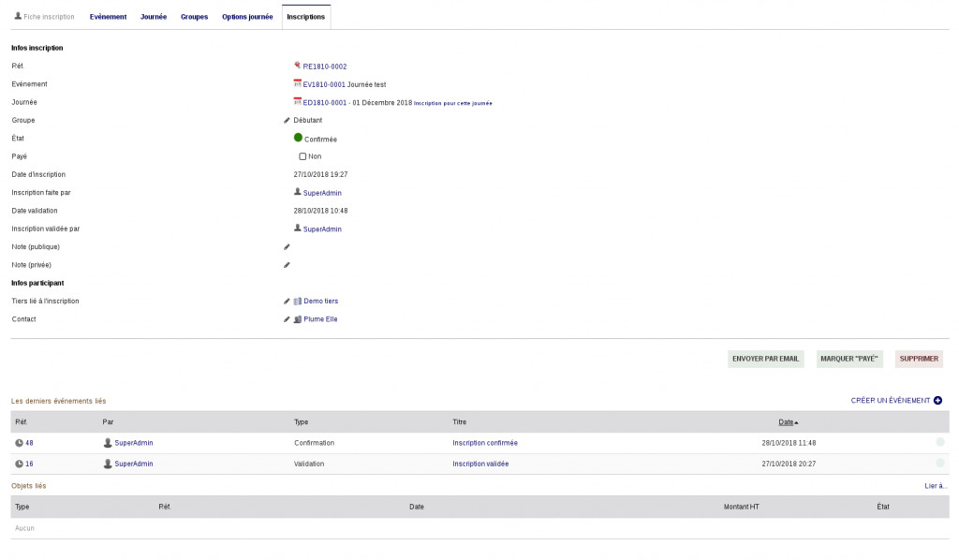959x560 pixels.
Task: Open registration reference RE1810-0002
Action: click(x=325, y=66)
